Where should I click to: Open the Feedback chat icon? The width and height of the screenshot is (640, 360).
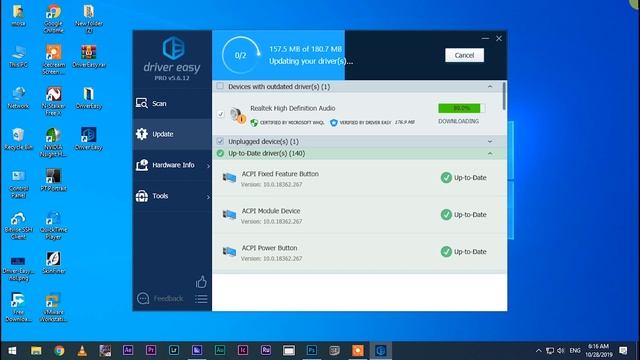(x=143, y=298)
